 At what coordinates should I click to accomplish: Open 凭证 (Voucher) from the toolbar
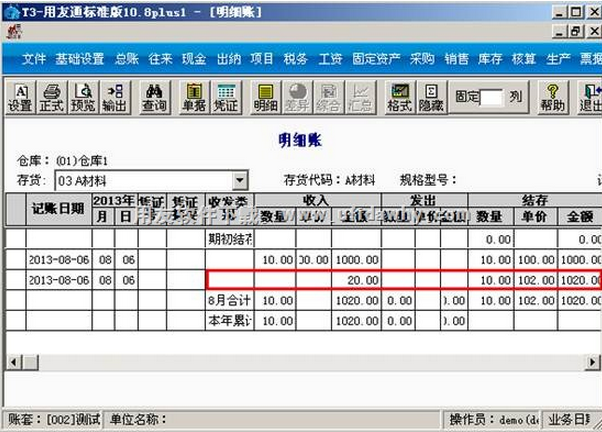point(226,97)
